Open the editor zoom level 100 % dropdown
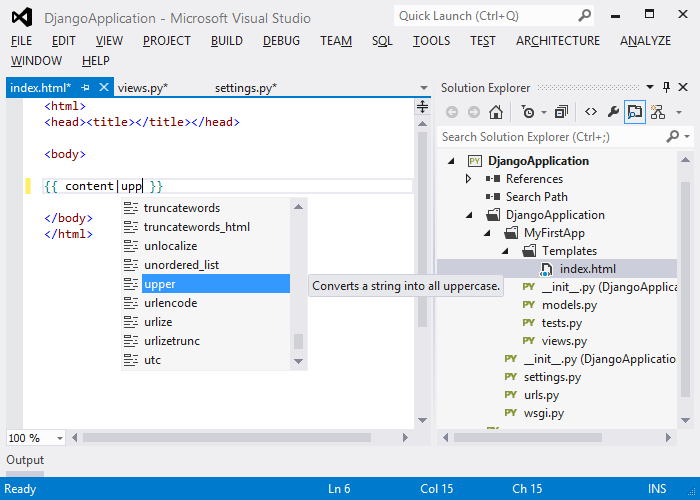 (x=60, y=438)
